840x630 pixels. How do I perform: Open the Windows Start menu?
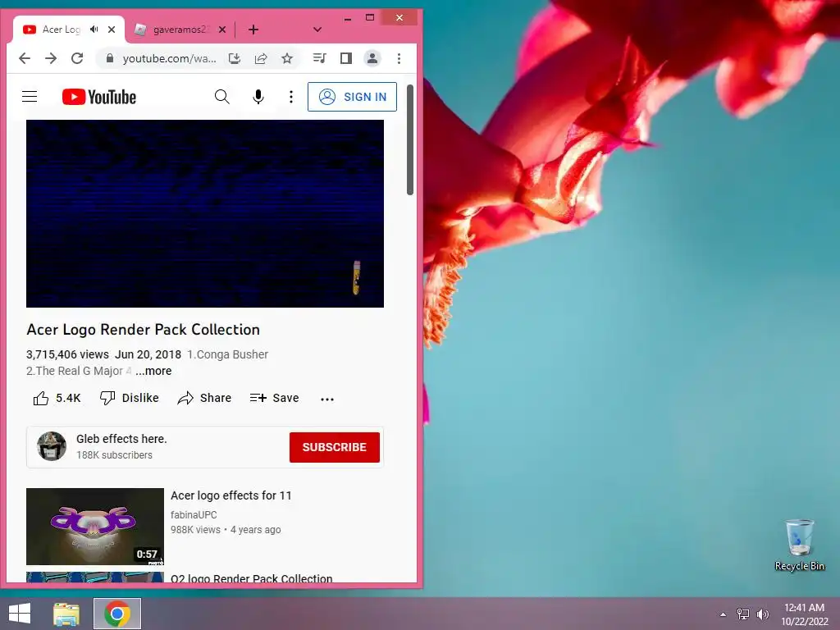coord(20,614)
